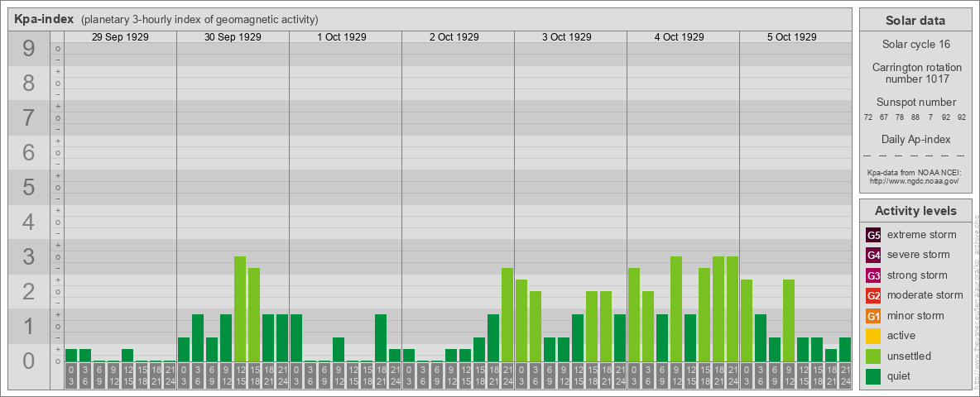Click the 5 Oct 21-24 time label
Image resolution: width=980 pixels, height=397 pixels.
pyautogui.click(x=844, y=377)
